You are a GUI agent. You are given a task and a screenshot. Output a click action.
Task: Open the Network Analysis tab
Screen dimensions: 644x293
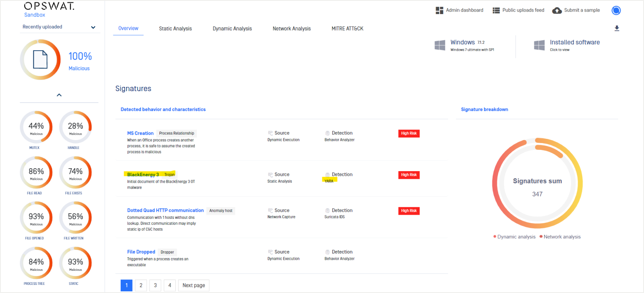(292, 29)
